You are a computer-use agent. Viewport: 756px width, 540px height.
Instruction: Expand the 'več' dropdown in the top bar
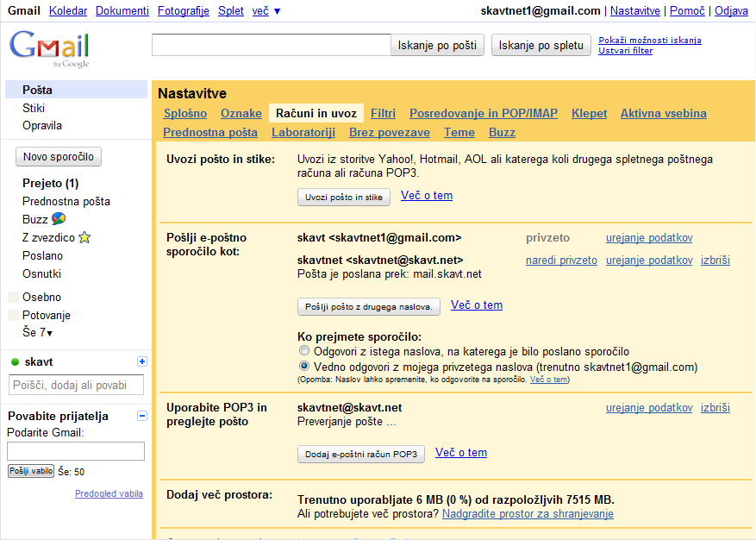click(x=266, y=10)
